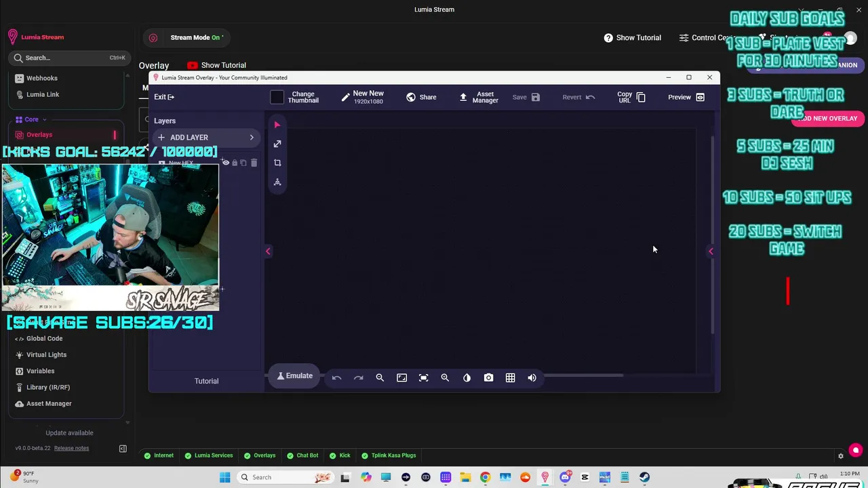Select the pink pointer select tool

point(277,125)
